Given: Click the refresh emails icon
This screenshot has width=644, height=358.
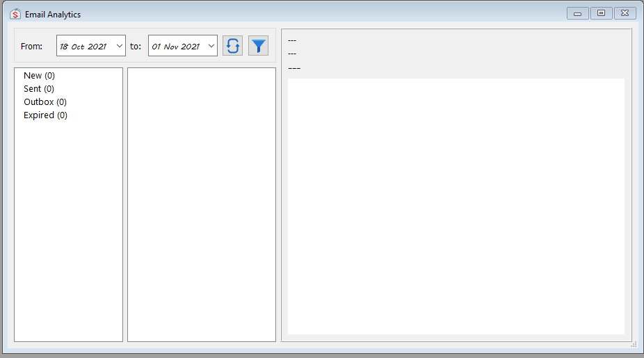Looking at the screenshot, I should pos(232,46).
